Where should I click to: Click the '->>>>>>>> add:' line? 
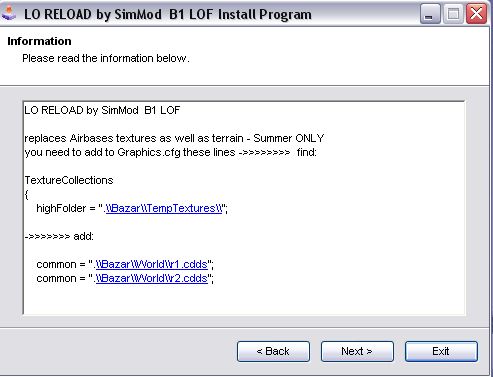pyautogui.click(x=59, y=236)
